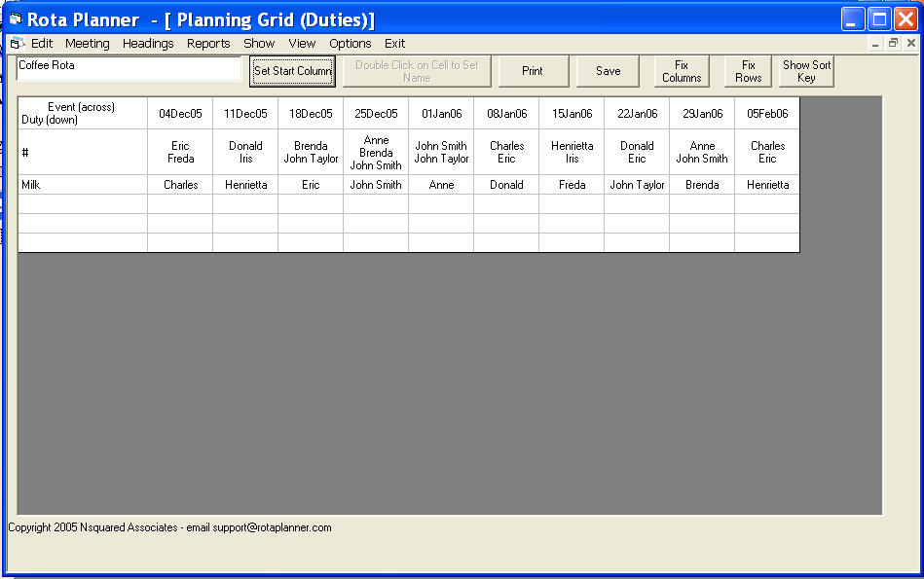The width and height of the screenshot is (924, 579).
Task: Select the Henrietta cell under 11Dec05
Action: [x=244, y=184]
